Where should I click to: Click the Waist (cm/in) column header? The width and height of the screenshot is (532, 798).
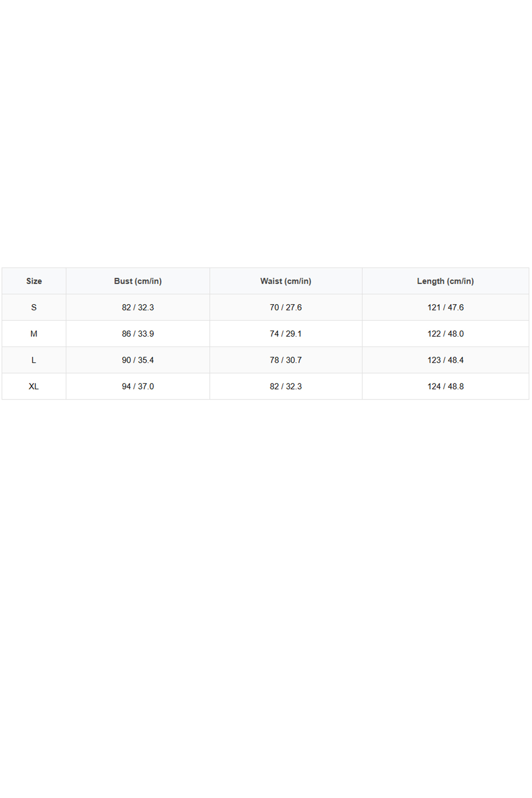coord(286,281)
